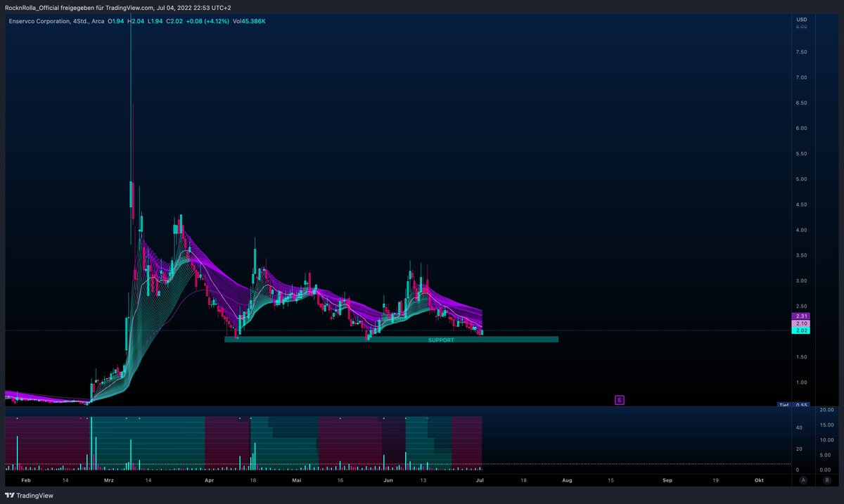This screenshot has width=844, height=504.
Task: Click the O1.94 open value
Action: [114, 21]
